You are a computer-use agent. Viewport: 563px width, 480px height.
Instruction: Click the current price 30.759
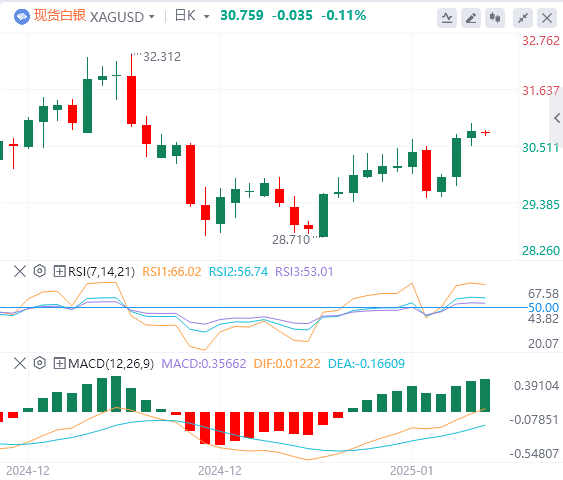pos(242,15)
